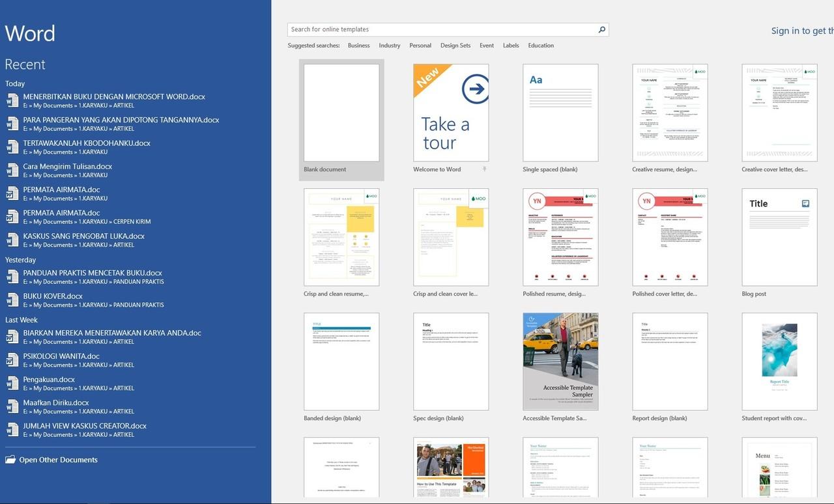Select the Blank document template
The width and height of the screenshot is (834, 504).
click(341, 120)
